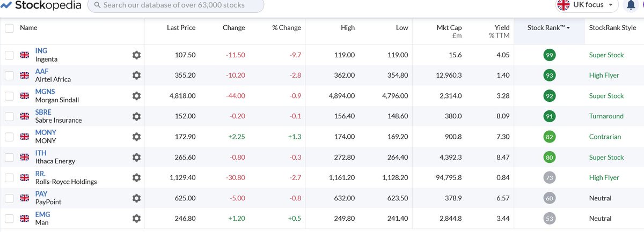
Task: Click StockRank 99 badge for Ingenta
Action: coord(549,55)
